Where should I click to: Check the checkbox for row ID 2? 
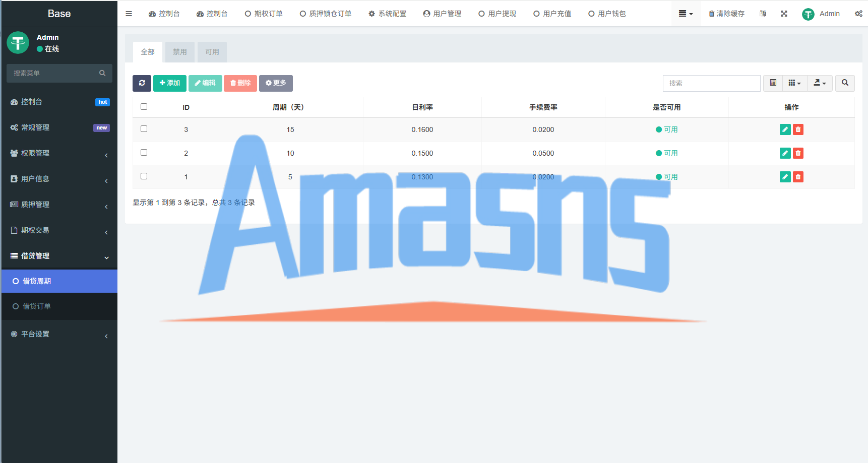coord(144,153)
